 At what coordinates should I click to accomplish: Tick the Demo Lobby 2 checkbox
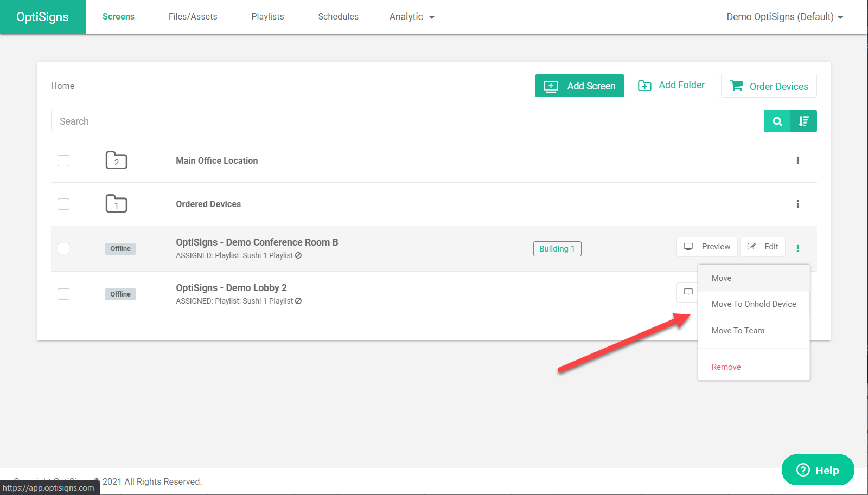click(63, 294)
